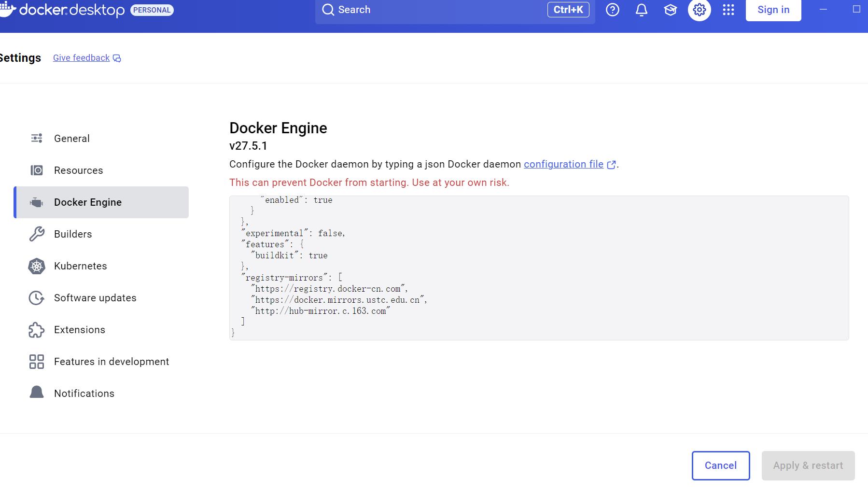Viewport: 868px width, 493px height.
Task: Click the "experimental": false line in editor
Action: (293, 233)
